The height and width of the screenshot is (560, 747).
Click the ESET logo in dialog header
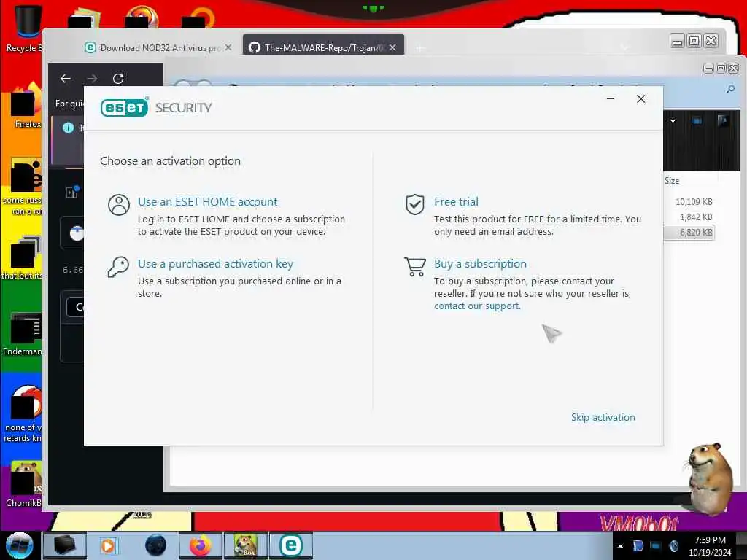coord(124,107)
